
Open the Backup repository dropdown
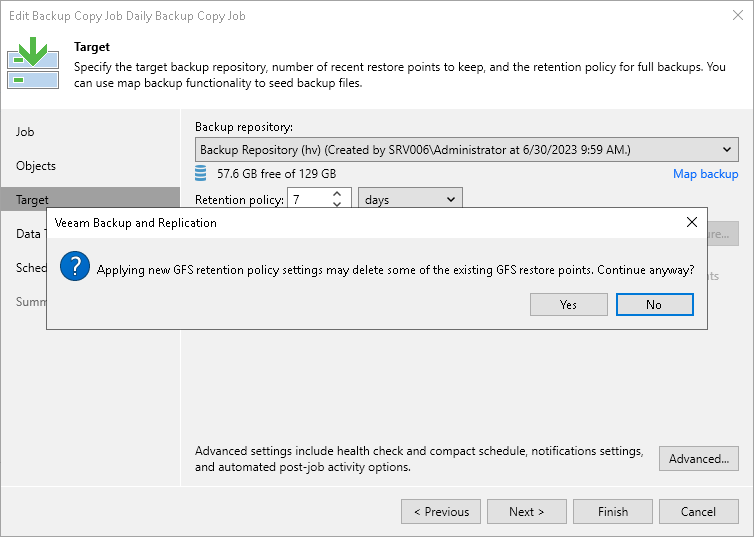[466, 150]
